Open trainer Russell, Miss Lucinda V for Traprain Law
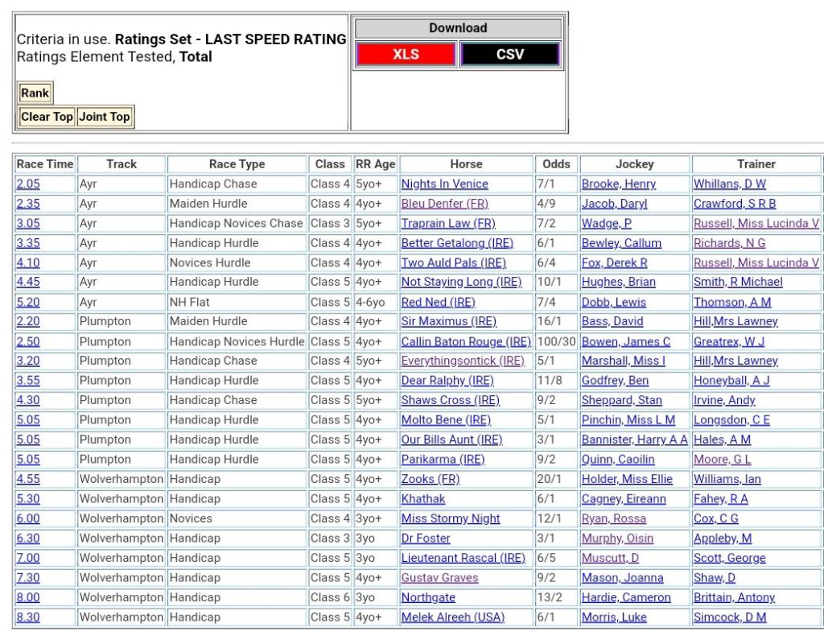 tap(756, 223)
